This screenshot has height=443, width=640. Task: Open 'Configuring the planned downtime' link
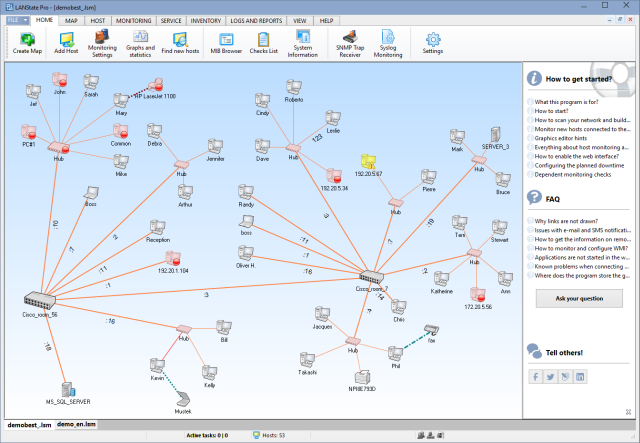pos(579,165)
